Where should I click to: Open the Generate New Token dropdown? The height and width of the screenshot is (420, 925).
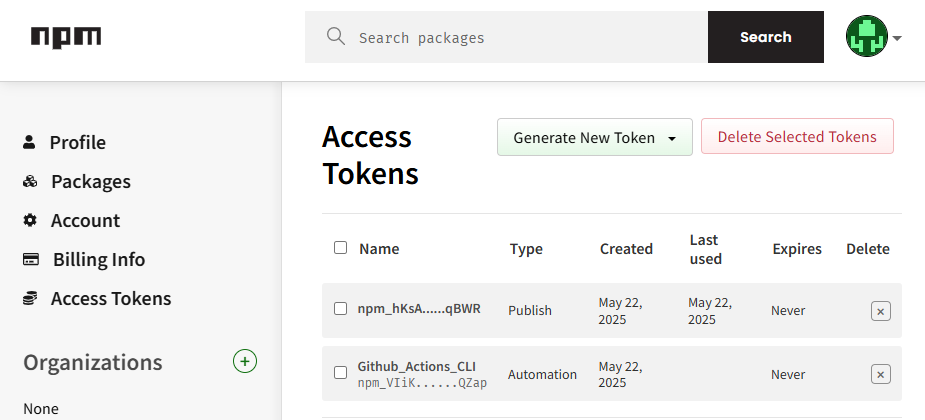(x=594, y=138)
